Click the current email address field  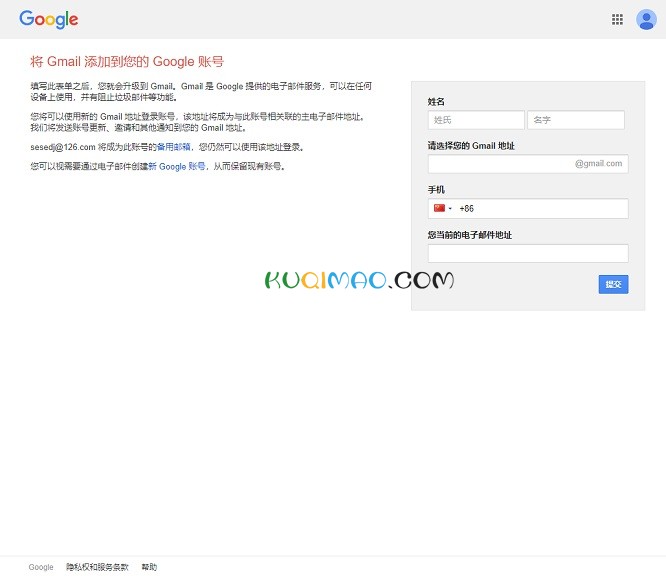(x=528, y=254)
